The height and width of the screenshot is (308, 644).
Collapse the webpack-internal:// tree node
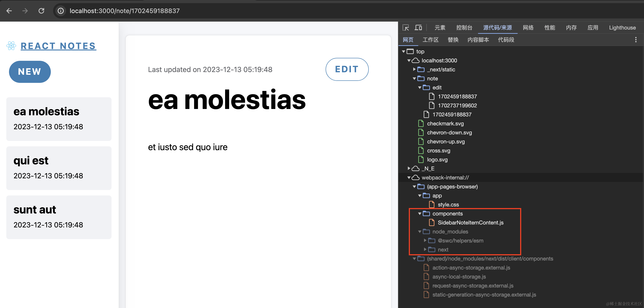[x=409, y=178]
